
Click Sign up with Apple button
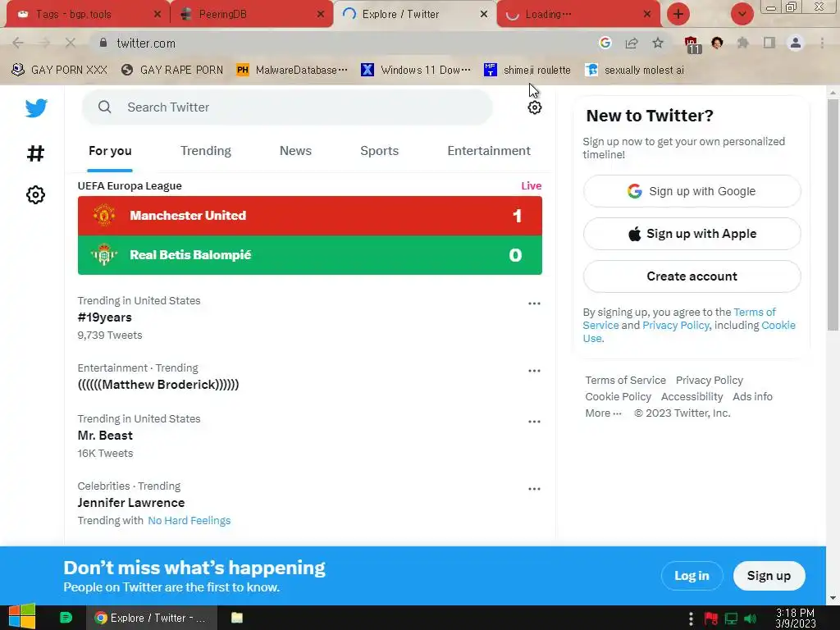(692, 234)
